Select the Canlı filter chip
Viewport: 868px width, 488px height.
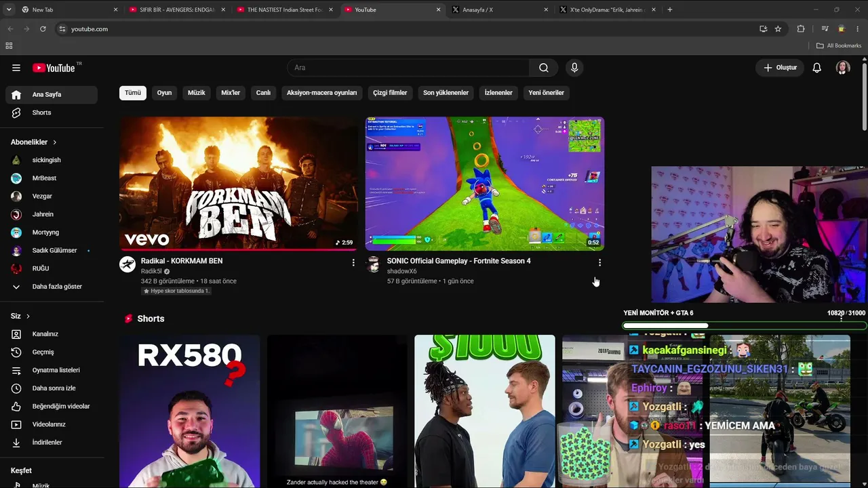point(263,93)
